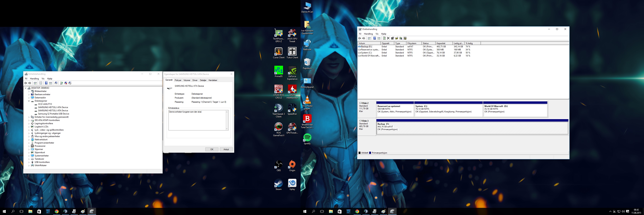This screenshot has height=215, width=644.
Task: Click the Prime95 desktop icon
Action: 279,72
